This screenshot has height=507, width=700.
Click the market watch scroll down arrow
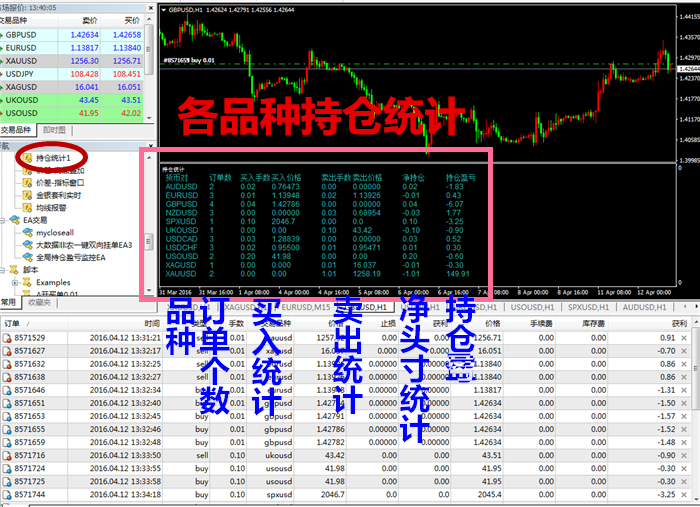[x=149, y=118]
